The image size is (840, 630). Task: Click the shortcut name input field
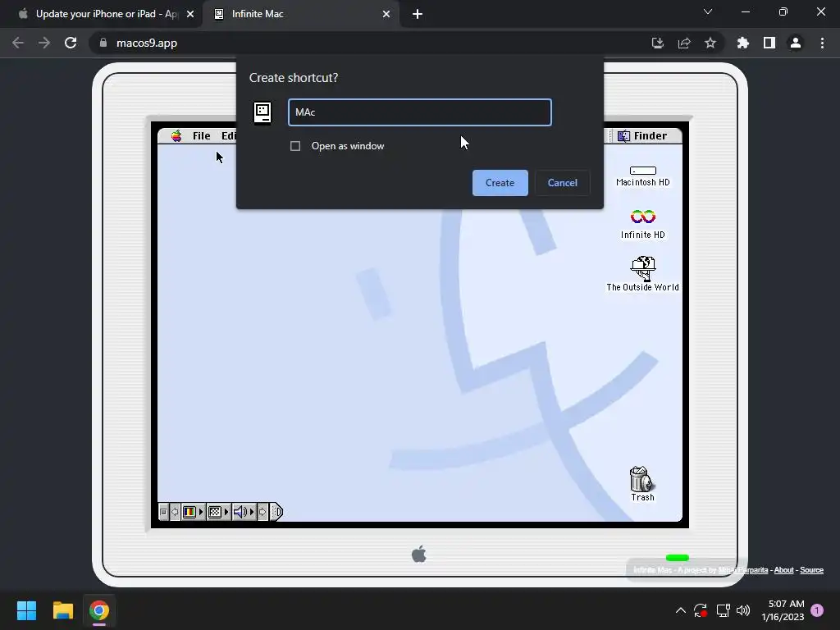click(420, 112)
